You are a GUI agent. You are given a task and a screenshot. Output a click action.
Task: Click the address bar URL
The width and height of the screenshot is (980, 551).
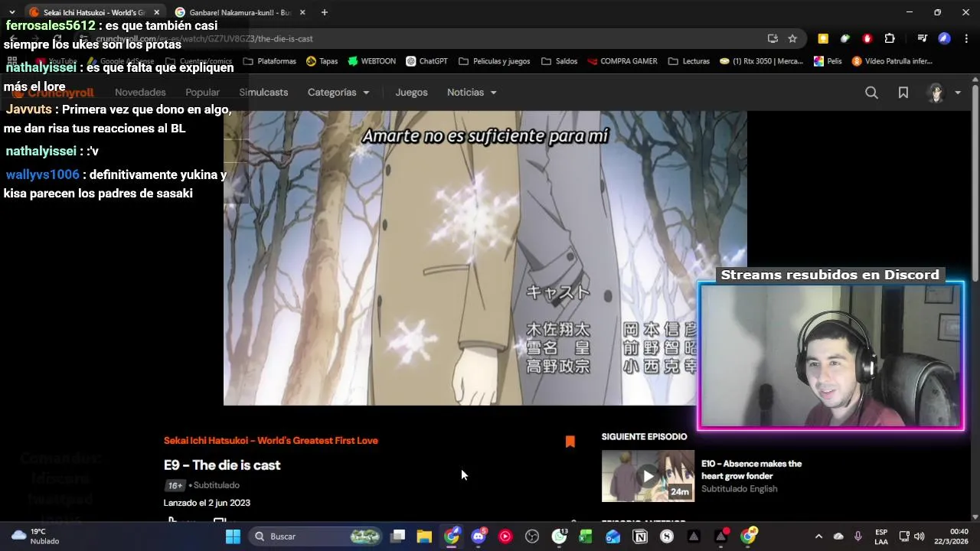pos(204,38)
